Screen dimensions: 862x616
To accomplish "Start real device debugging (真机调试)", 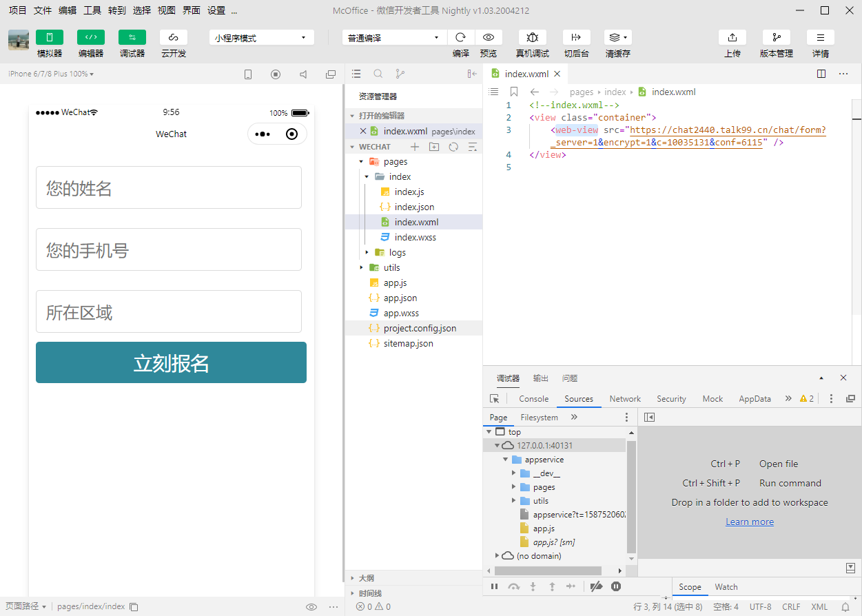I will [533, 37].
